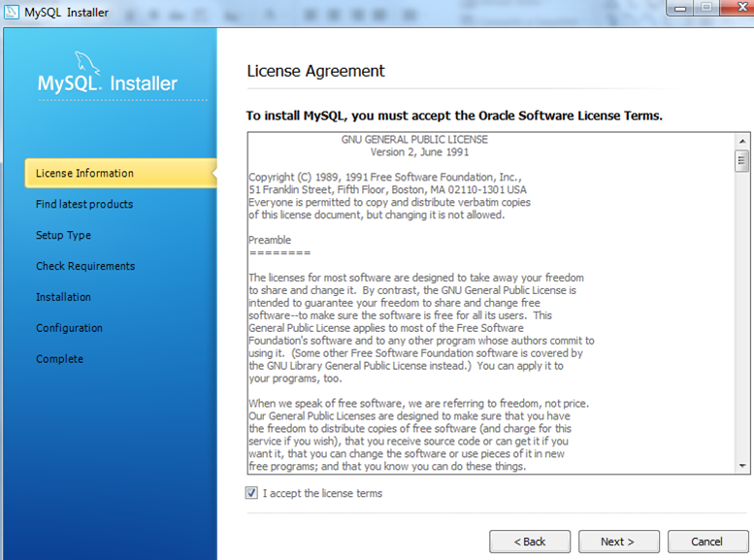Image resolution: width=754 pixels, height=560 pixels.
Task: Click the I accept the license terms label
Action: (322, 493)
